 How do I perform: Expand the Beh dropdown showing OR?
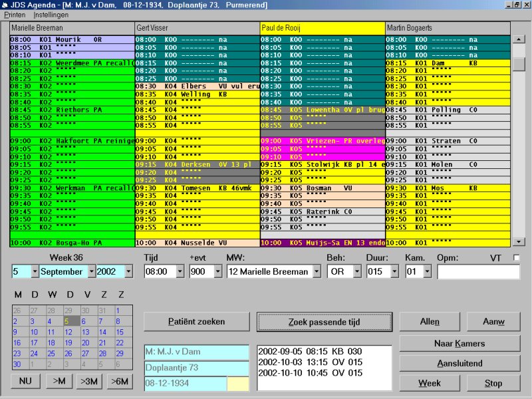pos(357,271)
